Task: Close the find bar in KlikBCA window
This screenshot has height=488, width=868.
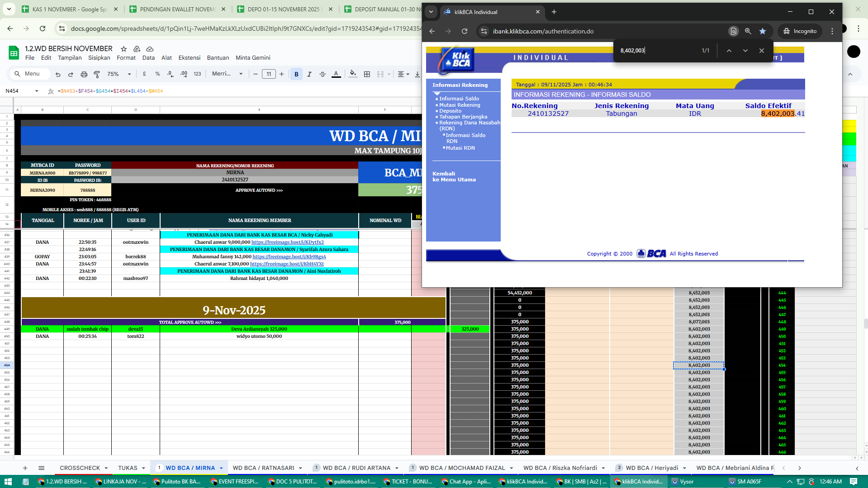Action: pos(761,51)
